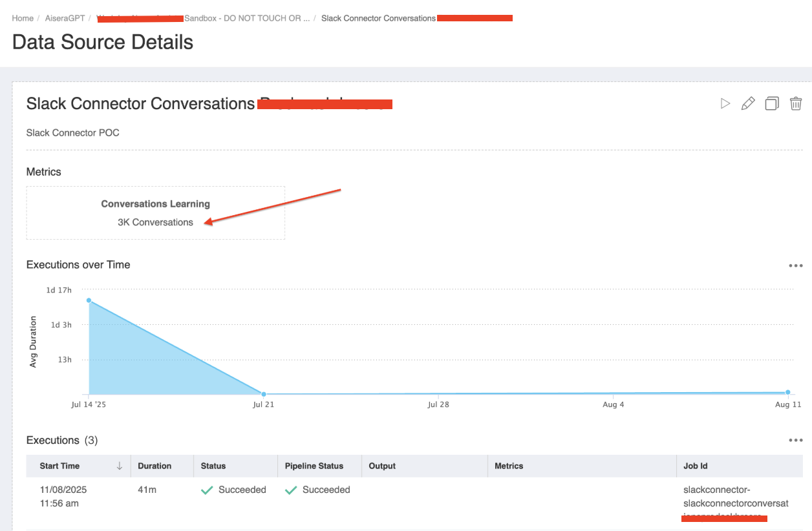This screenshot has height=531, width=812.
Task: Open overflow menu on Executions table
Action: [x=795, y=440]
